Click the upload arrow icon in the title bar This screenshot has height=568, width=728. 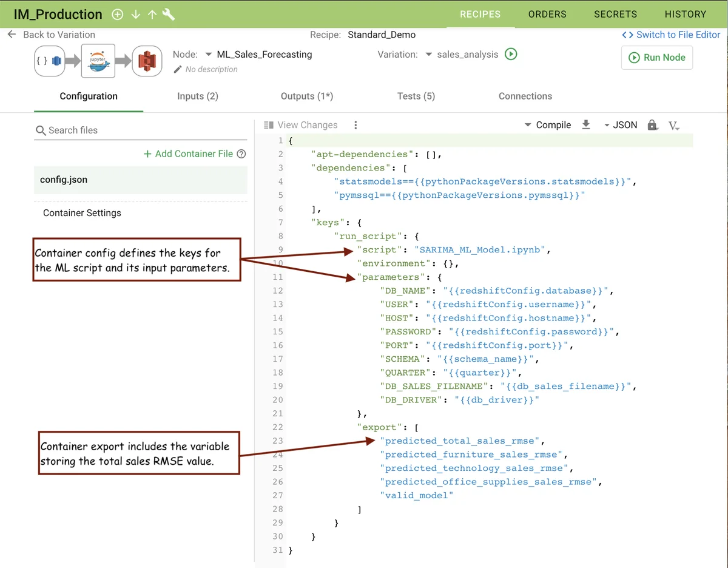click(152, 14)
